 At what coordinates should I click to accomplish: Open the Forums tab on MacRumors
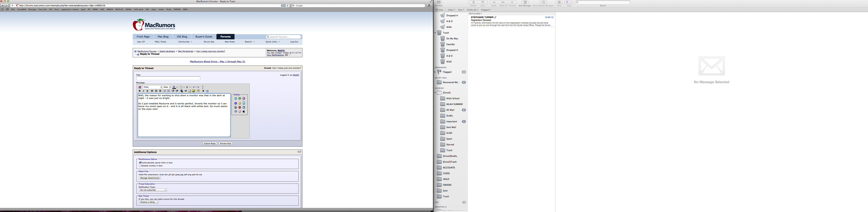point(225,37)
